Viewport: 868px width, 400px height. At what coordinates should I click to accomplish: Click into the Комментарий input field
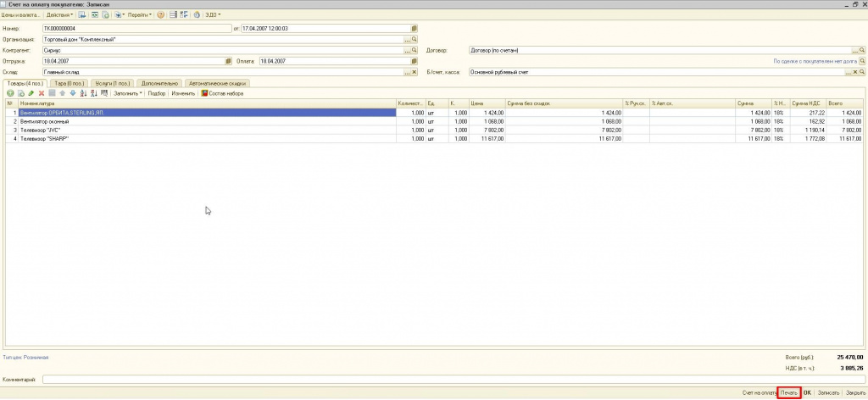coord(454,380)
